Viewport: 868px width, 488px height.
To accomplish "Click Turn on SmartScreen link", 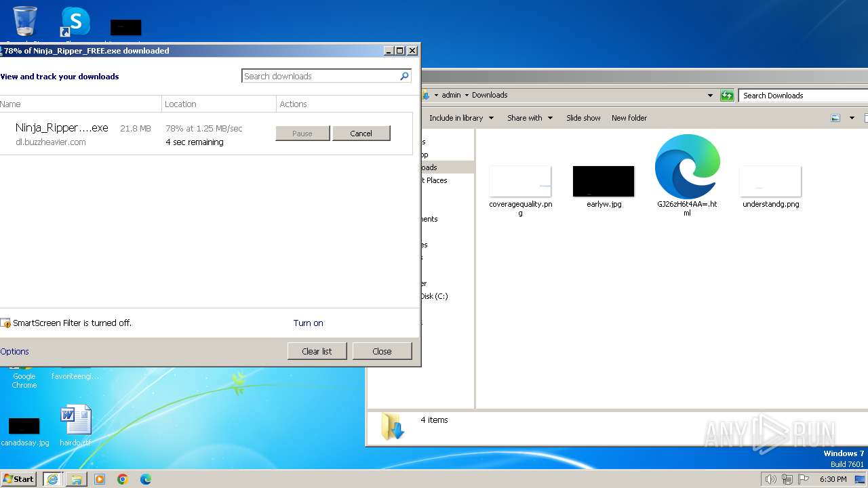I will (x=308, y=323).
